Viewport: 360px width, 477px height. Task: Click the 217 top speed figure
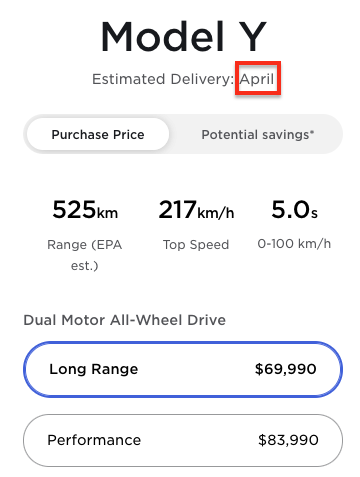point(177,210)
